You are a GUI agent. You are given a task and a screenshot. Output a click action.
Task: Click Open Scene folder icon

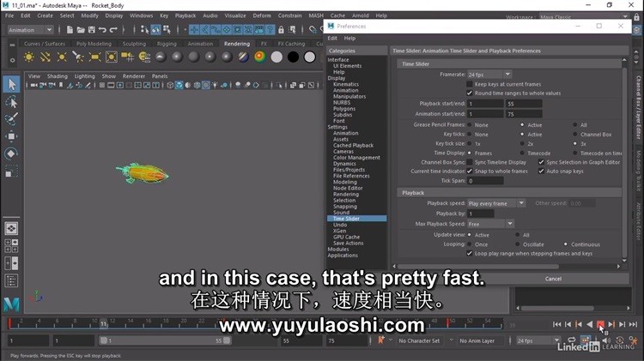point(81,29)
